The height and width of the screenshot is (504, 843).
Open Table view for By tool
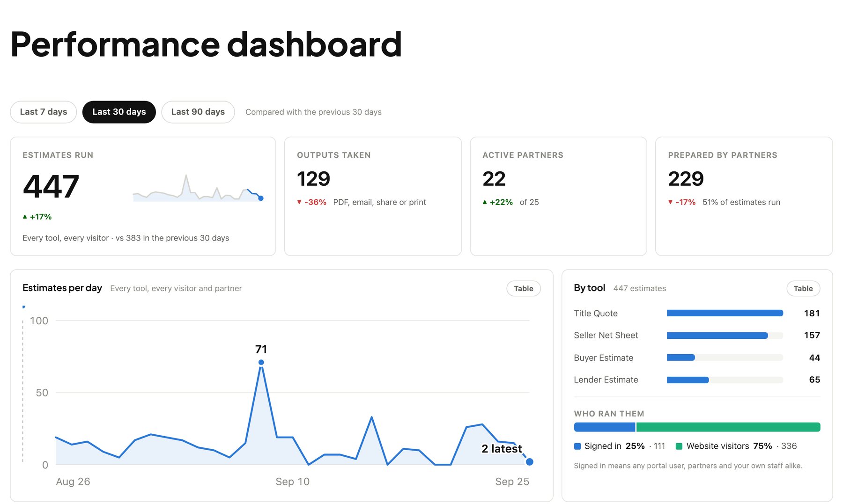[x=803, y=288]
